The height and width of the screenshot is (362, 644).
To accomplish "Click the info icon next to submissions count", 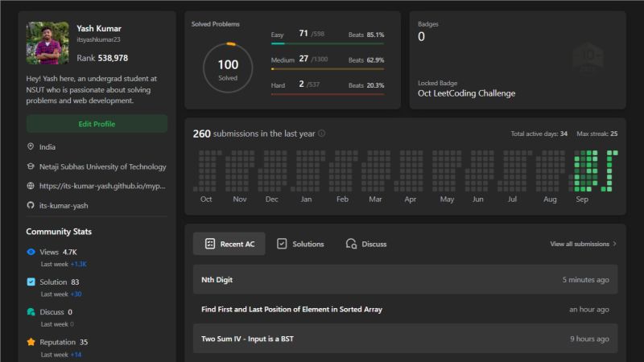I will (322, 134).
